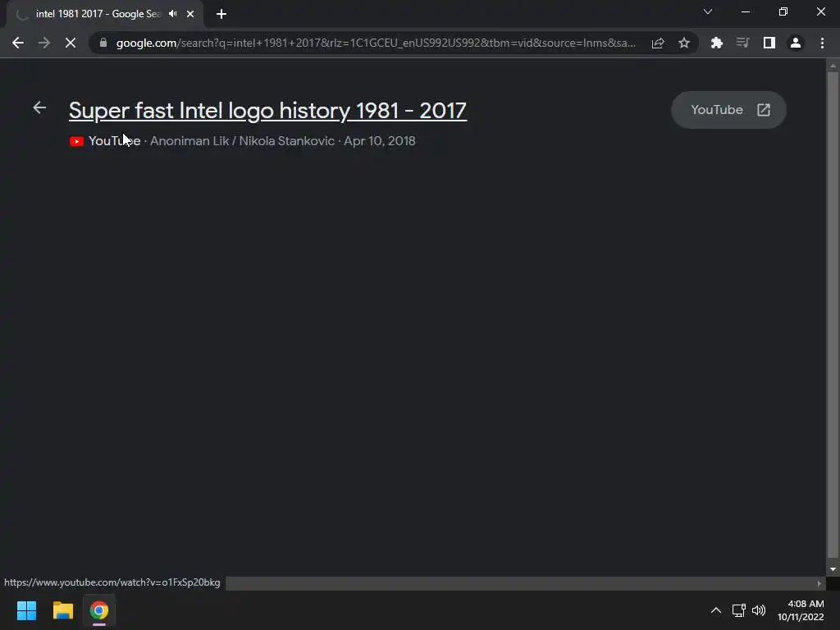Go back with the browser back arrow
The width and height of the screenshot is (840, 630).
18,43
